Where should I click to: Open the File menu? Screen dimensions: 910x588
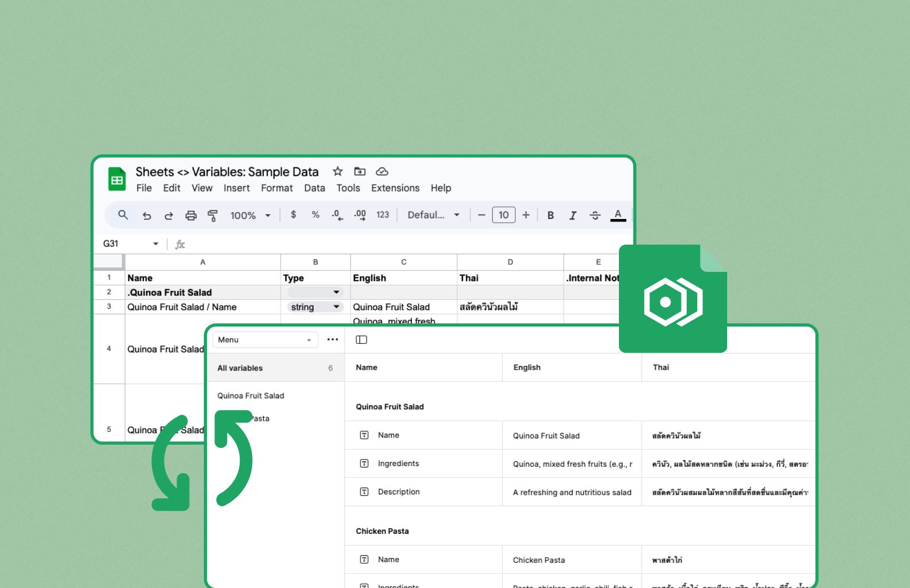144,188
